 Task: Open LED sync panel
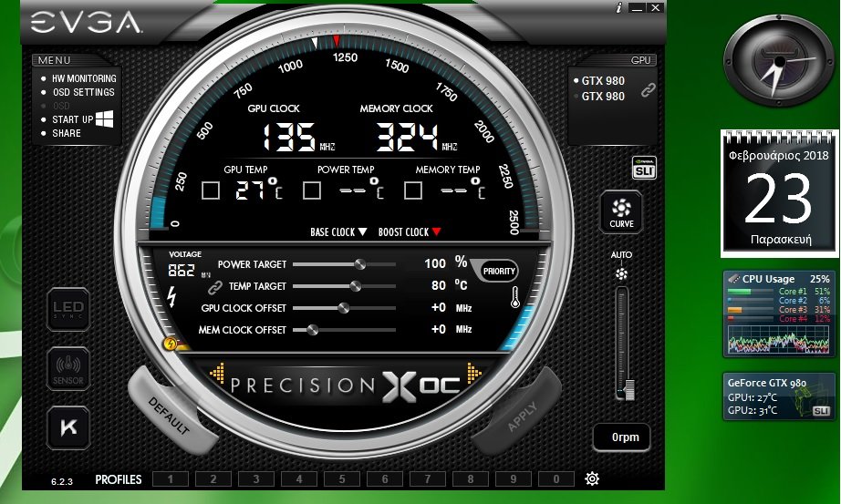tap(68, 309)
